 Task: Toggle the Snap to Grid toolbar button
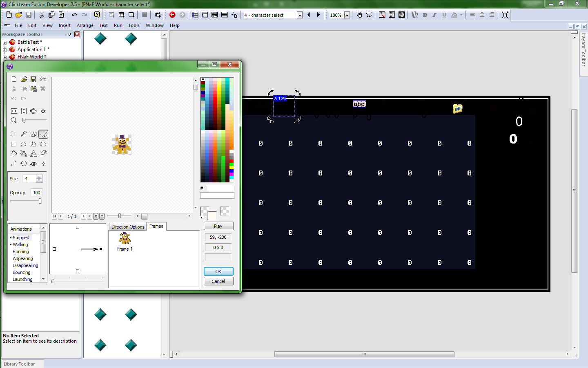click(402, 15)
